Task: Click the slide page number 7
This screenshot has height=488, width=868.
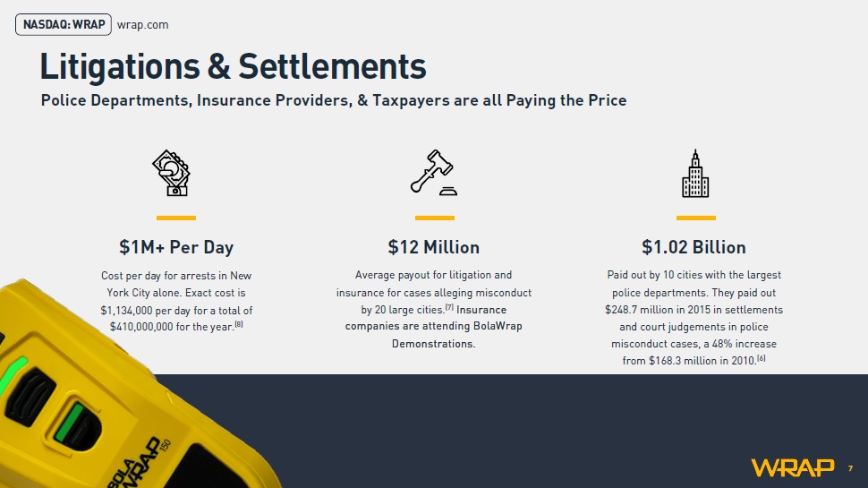Action: 850,468
